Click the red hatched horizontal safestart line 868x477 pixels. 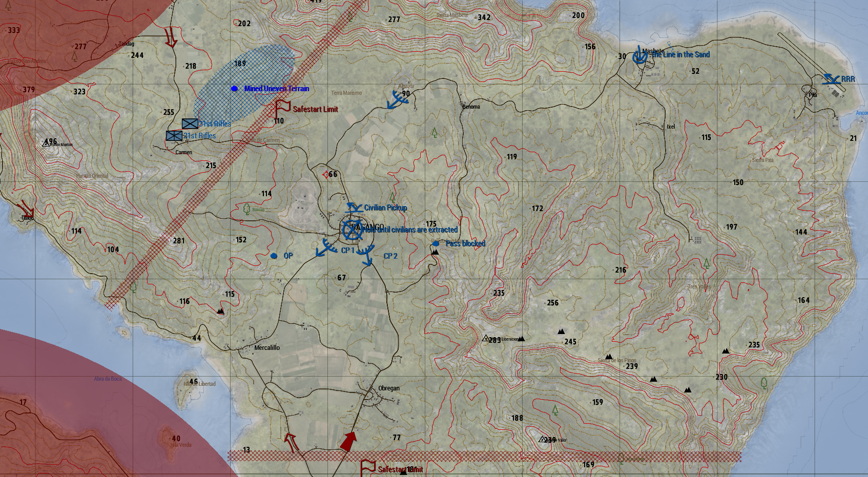(x=484, y=456)
